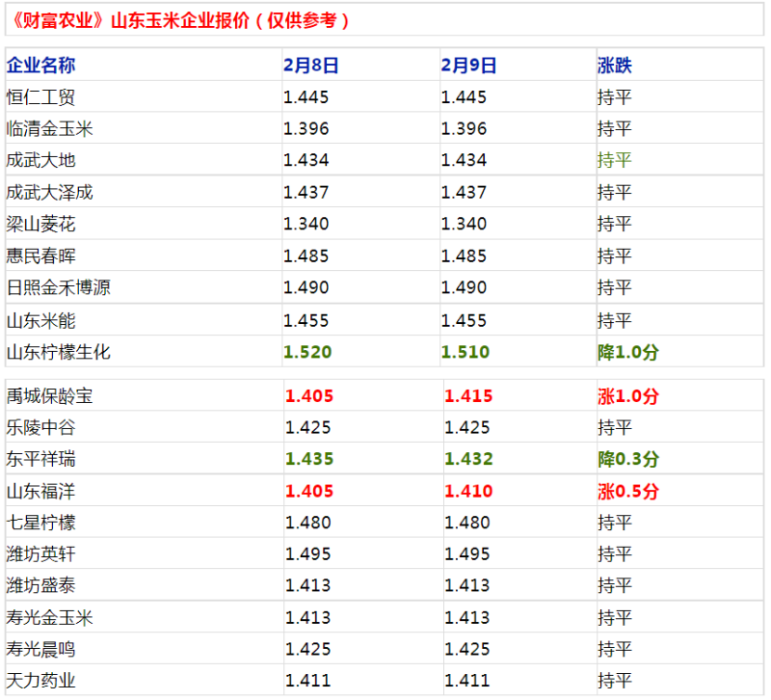Click the company name 禹城保龄宝
The width and height of the screenshot is (771, 700).
pos(50,396)
